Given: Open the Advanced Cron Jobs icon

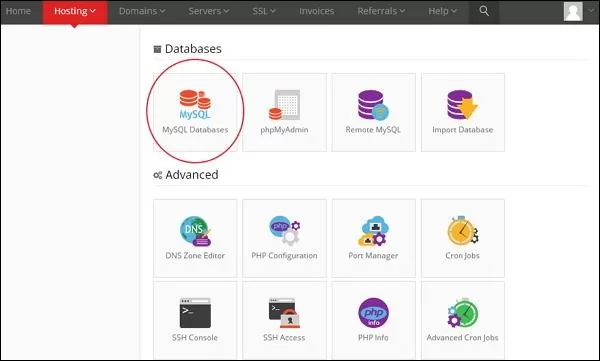Looking at the screenshot, I should pos(463,313).
